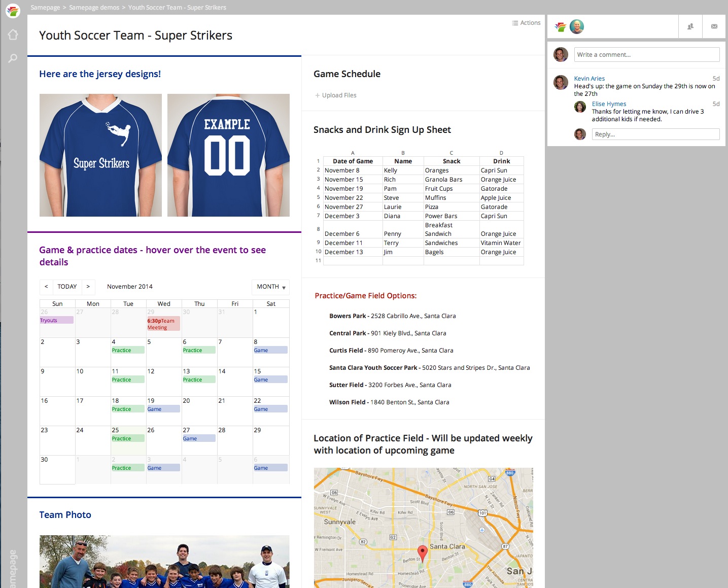Click the jersey back EXAMPLE 00 image
Viewport: 728px width, 588px height.
point(229,155)
